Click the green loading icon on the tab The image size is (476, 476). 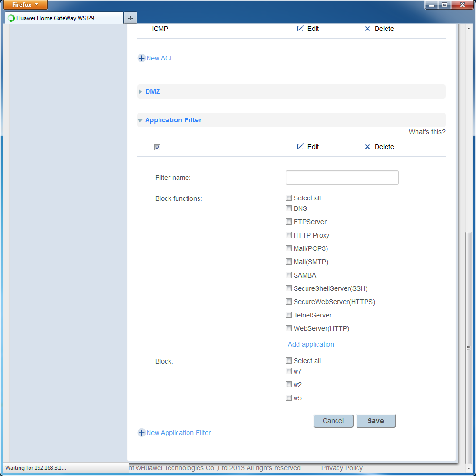tap(11, 18)
